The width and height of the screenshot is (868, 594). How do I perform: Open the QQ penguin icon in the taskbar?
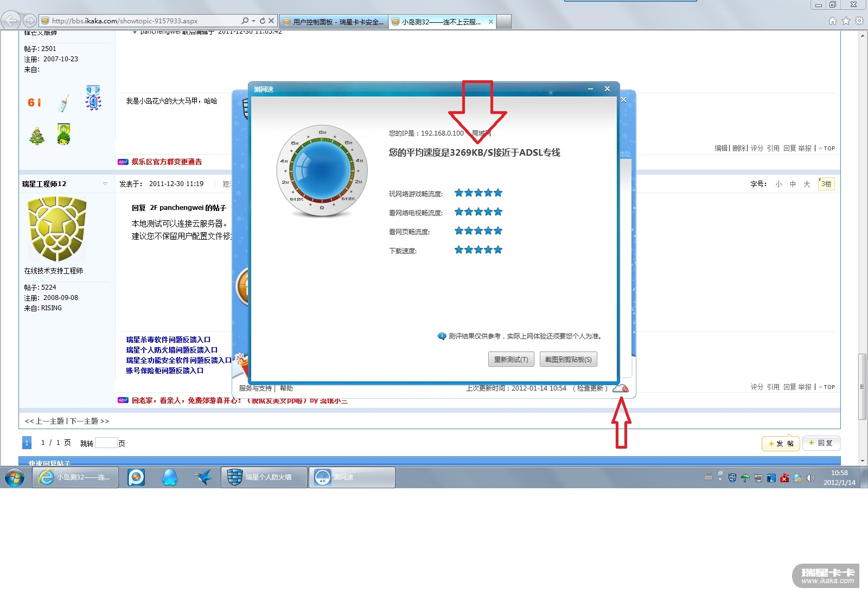tap(170, 477)
